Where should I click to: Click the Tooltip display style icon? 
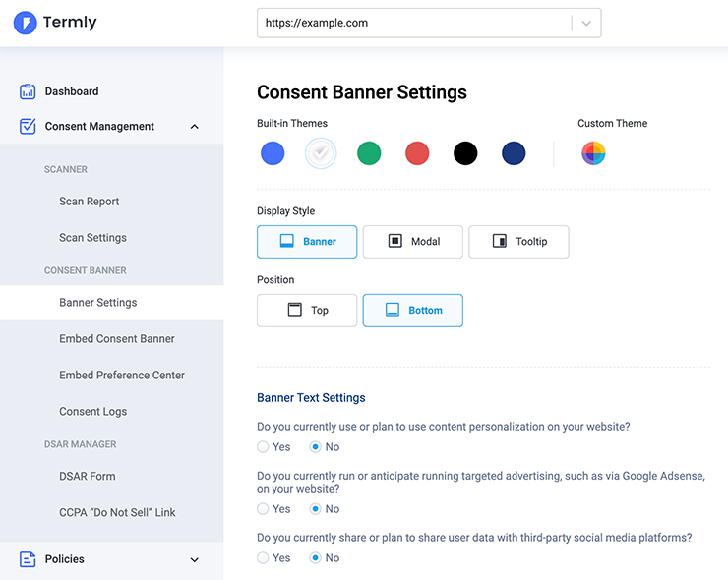(x=500, y=241)
